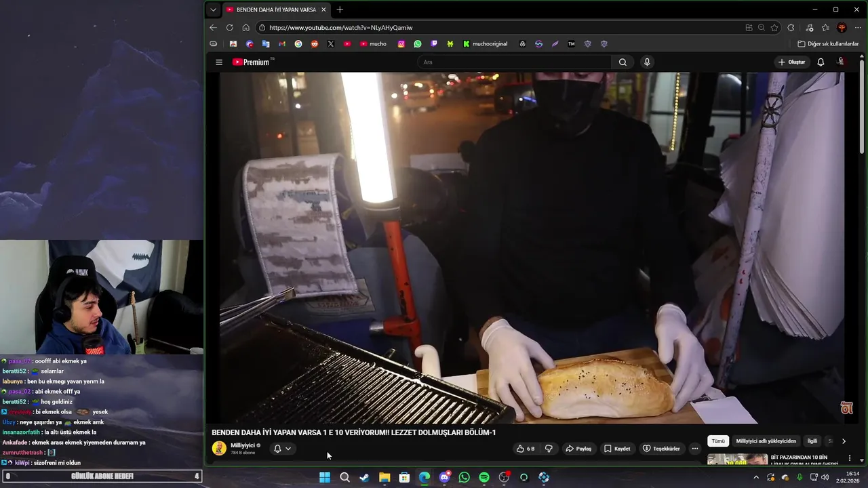The width and height of the screenshot is (868, 488).
Task: Select the 'İlgili' filter chip
Action: (x=812, y=441)
